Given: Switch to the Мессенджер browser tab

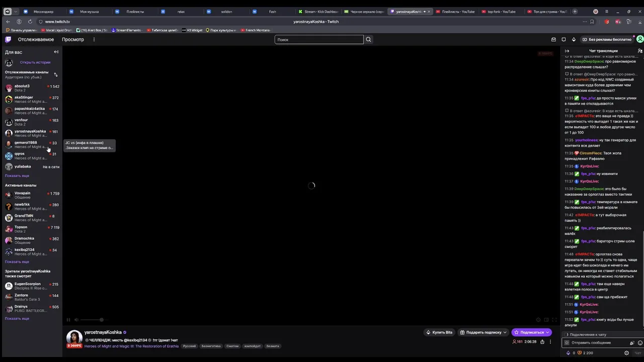Looking at the screenshot, I should pos(43,11).
